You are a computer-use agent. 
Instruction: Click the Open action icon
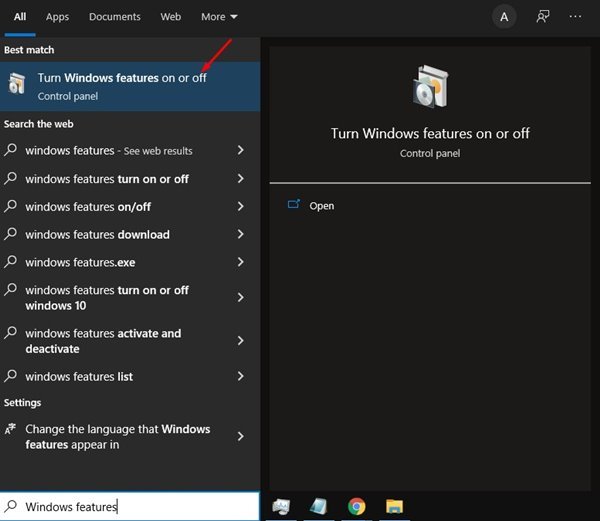pyautogui.click(x=293, y=204)
